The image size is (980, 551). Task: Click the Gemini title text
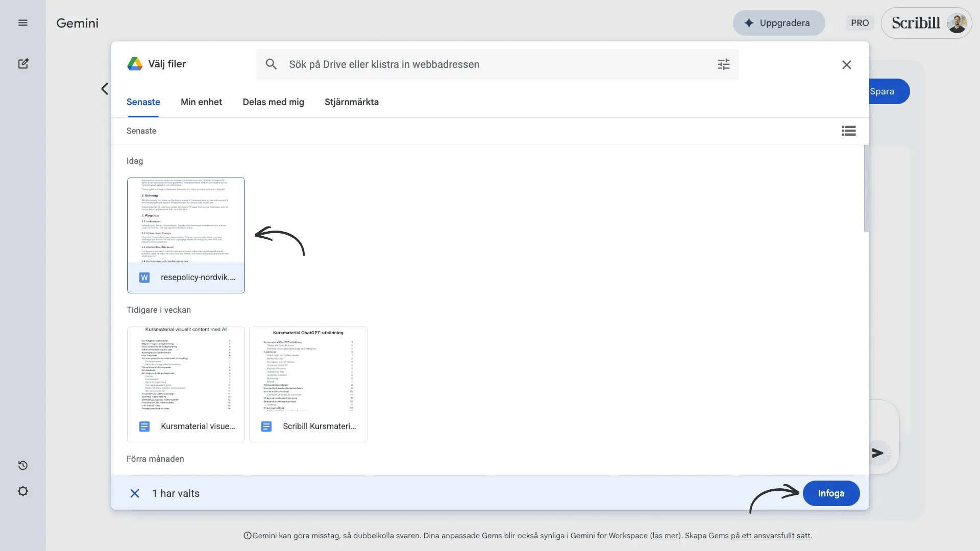[77, 23]
